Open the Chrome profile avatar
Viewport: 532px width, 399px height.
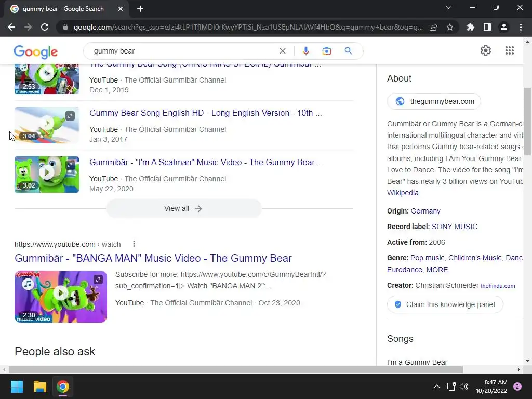(x=504, y=27)
